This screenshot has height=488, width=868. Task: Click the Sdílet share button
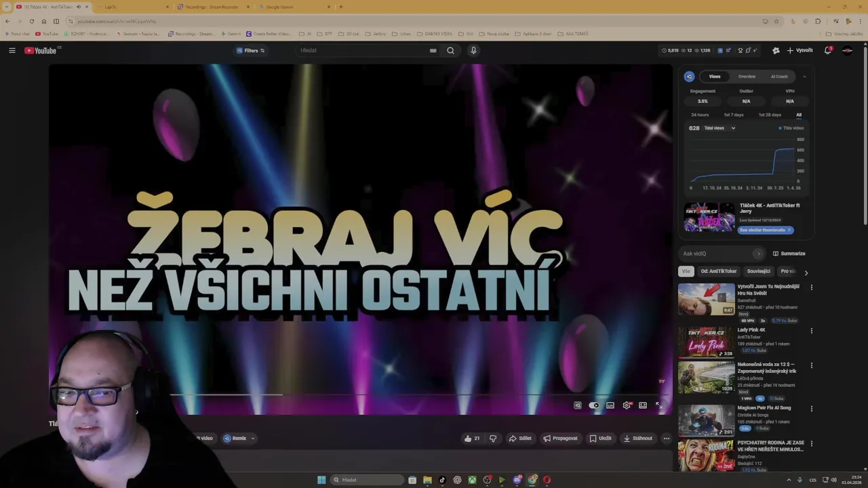[520, 439]
